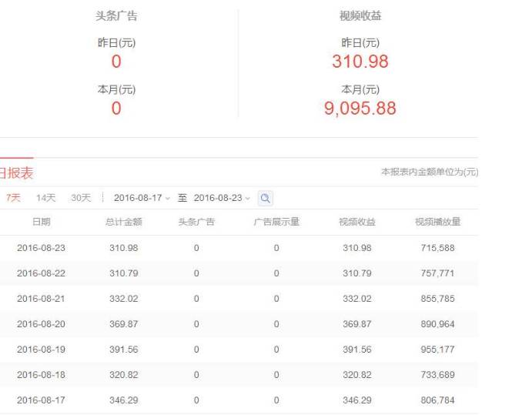The width and height of the screenshot is (532, 415).
Task: Open the end date dropdown 2016-08-23
Action: (x=222, y=198)
